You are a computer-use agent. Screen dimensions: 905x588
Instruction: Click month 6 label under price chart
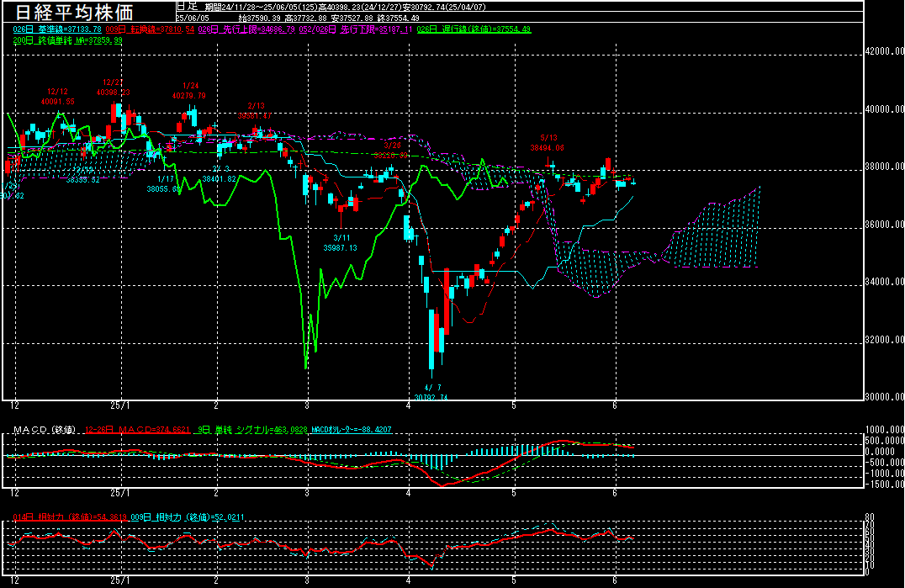click(x=615, y=405)
